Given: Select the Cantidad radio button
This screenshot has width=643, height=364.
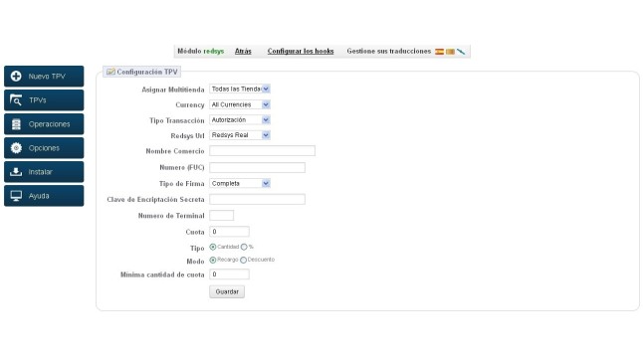Looking at the screenshot, I should (213, 247).
